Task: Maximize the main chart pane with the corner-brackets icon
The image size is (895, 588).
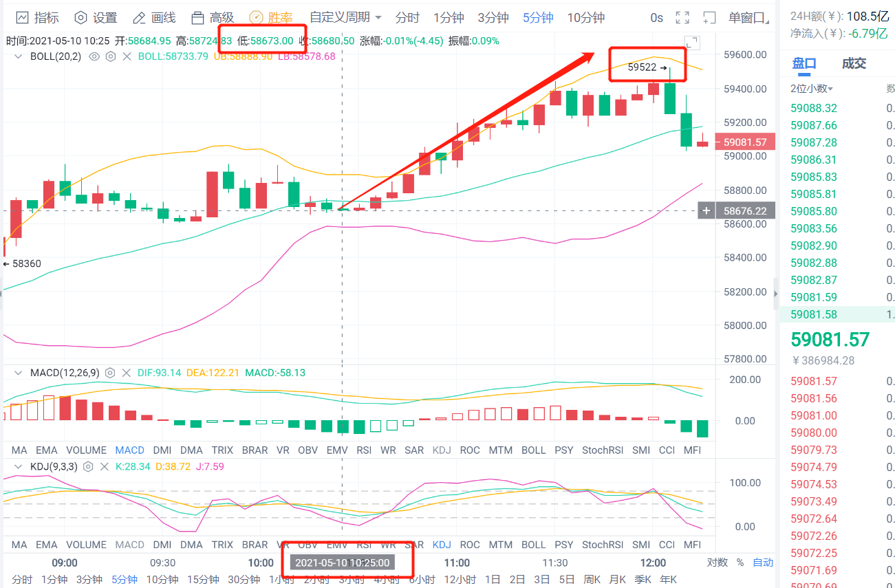Action: coord(692,43)
